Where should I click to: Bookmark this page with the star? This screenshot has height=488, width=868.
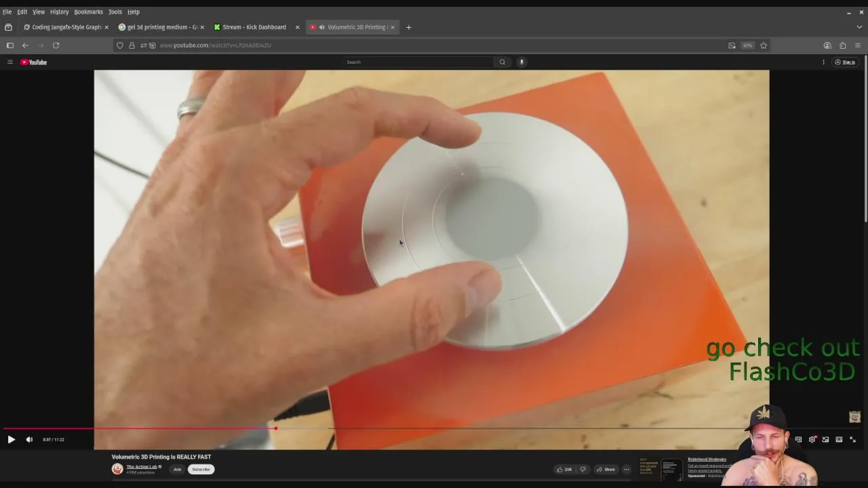coord(764,45)
